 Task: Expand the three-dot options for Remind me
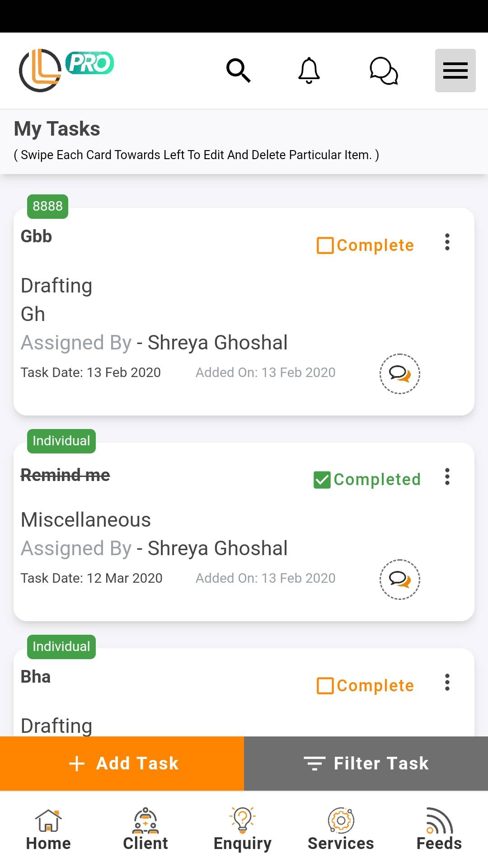coord(447,477)
